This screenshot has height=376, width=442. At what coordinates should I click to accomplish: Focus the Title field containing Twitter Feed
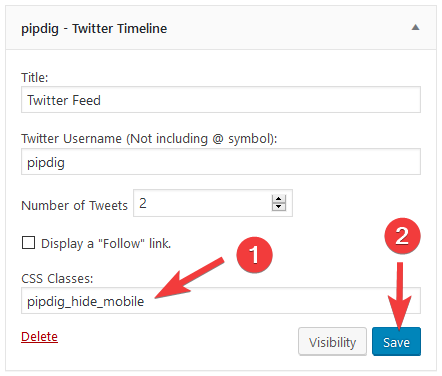pyautogui.click(x=221, y=100)
